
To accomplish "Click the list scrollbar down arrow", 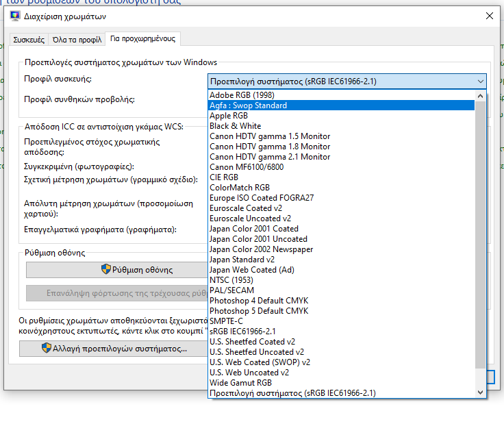I will point(480,392).
